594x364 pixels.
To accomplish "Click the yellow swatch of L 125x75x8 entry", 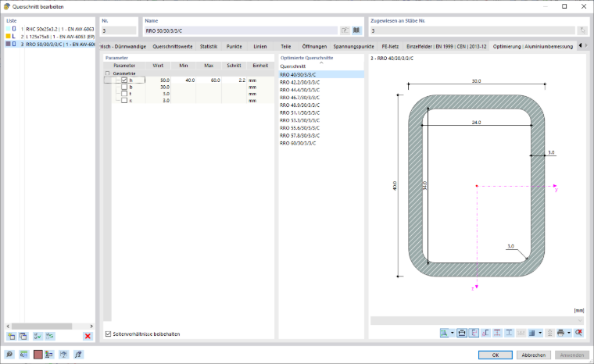I will pos(8,37).
